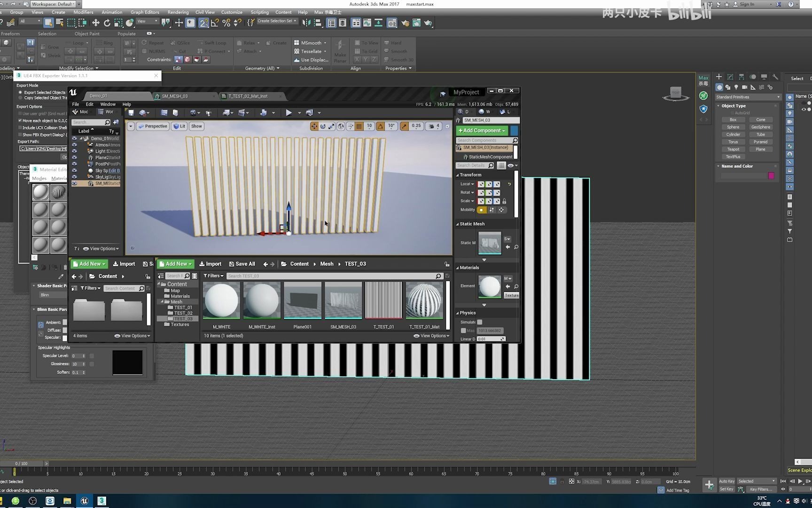Open the Material Editor sphere sample slot
This screenshot has height=508, width=812.
[x=40, y=192]
